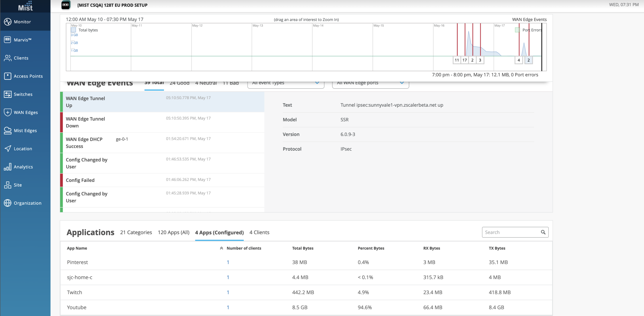
Task: Open Marvis assistant icon in sidebar
Action: pos(8,40)
